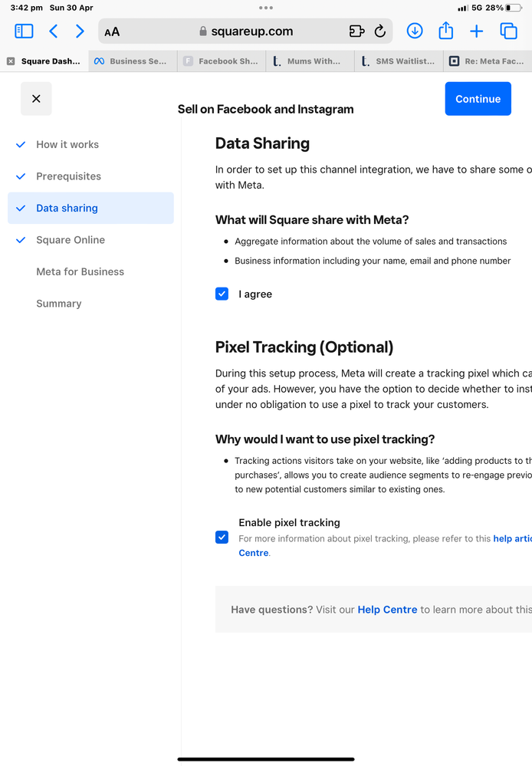The image size is (532, 766).
Task: Go back to previous page
Action: [x=53, y=31]
